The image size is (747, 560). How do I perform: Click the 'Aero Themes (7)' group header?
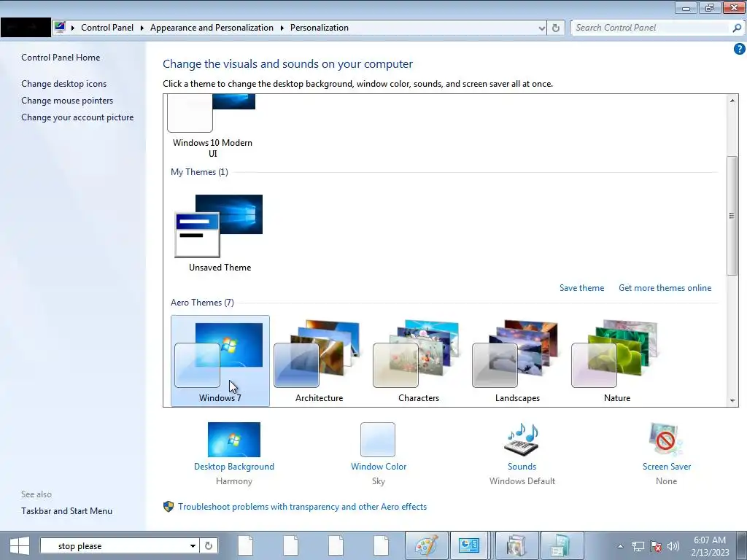(x=202, y=303)
